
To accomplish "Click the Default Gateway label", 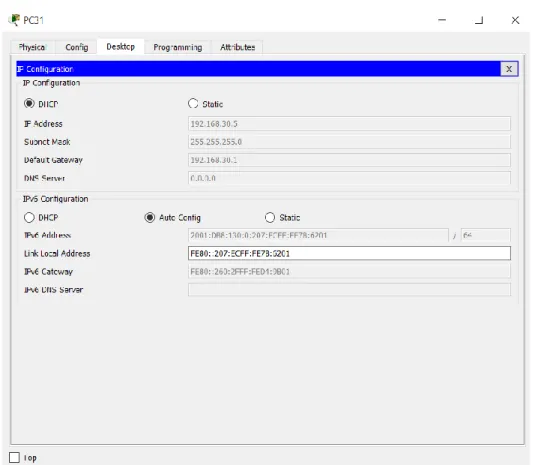I will tap(53, 160).
